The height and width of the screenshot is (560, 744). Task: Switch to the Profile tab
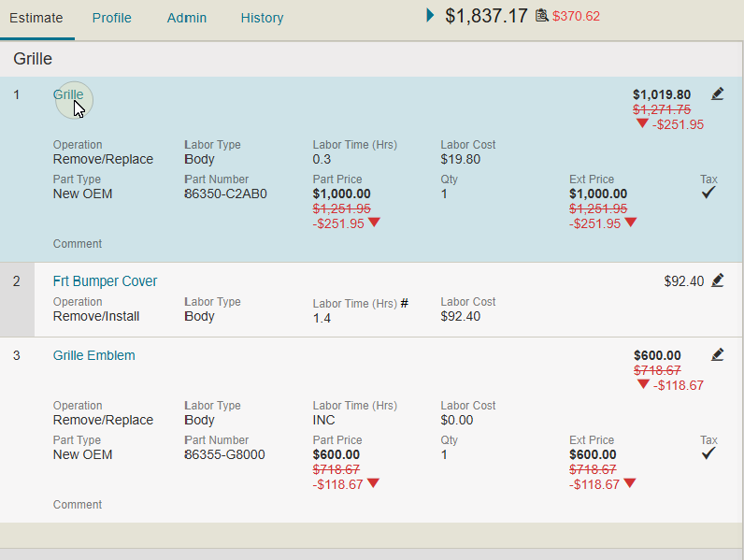(111, 18)
